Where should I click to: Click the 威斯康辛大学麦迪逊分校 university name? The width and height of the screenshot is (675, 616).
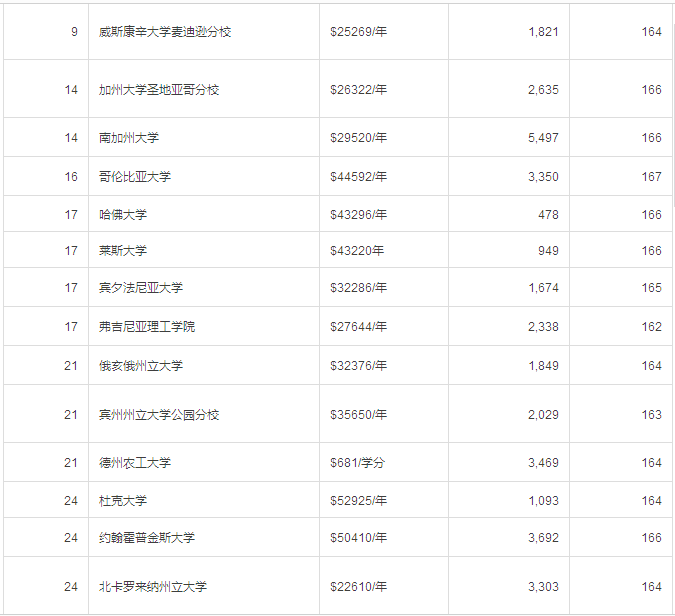point(165,32)
